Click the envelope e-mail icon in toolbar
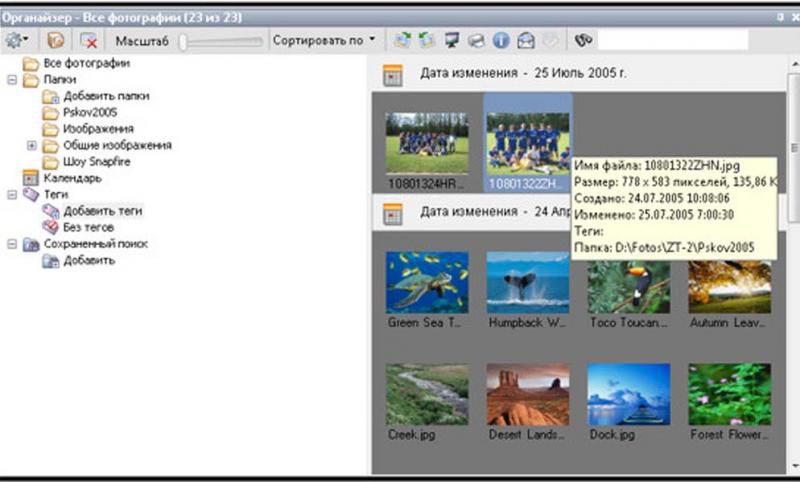 click(526, 41)
